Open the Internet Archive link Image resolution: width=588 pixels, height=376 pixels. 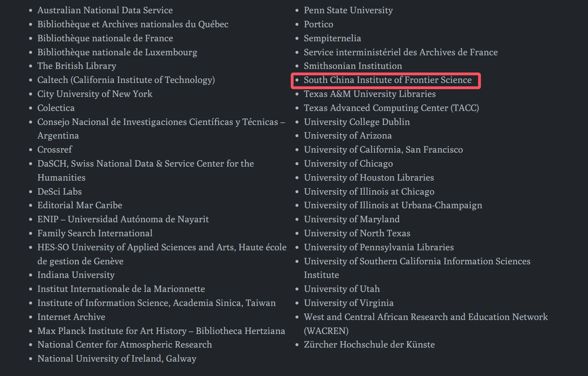point(71,317)
